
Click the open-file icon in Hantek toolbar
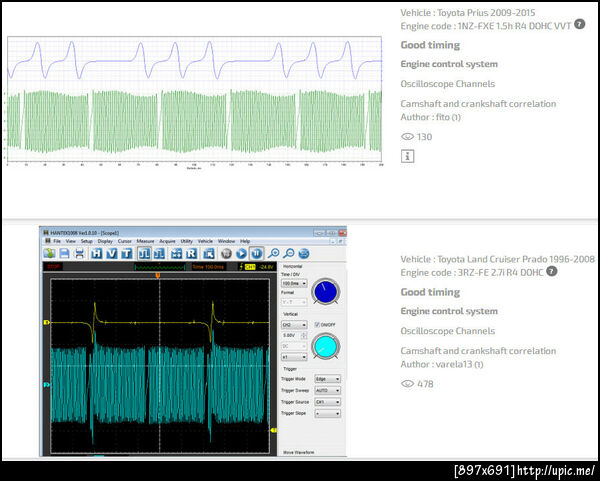[49, 253]
